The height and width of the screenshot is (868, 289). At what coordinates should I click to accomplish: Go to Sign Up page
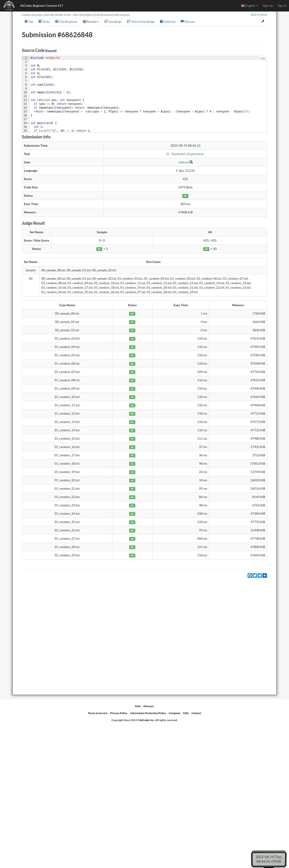pos(267,6)
